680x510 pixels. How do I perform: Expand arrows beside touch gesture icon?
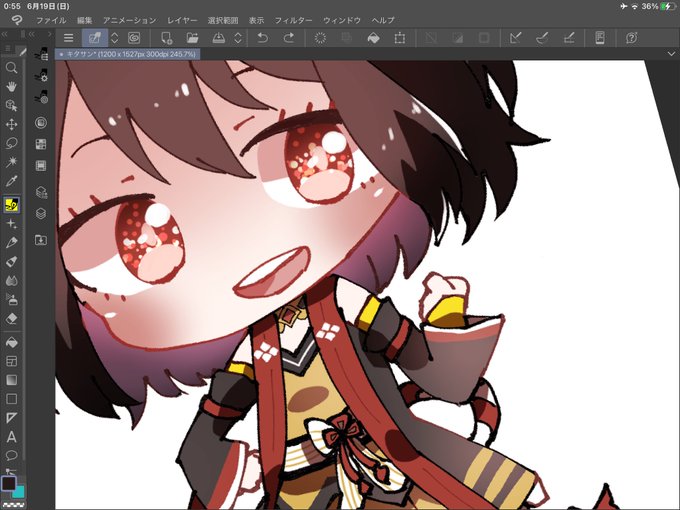pos(114,38)
